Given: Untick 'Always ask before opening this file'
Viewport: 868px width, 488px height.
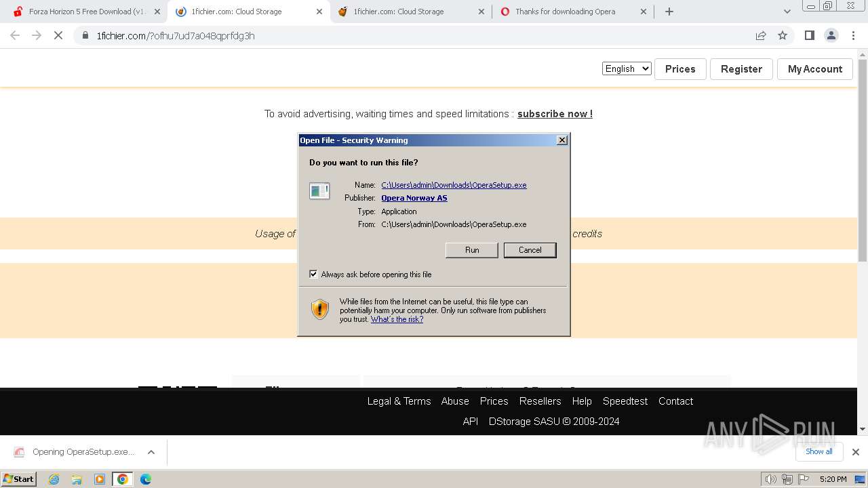Looking at the screenshot, I should [313, 274].
